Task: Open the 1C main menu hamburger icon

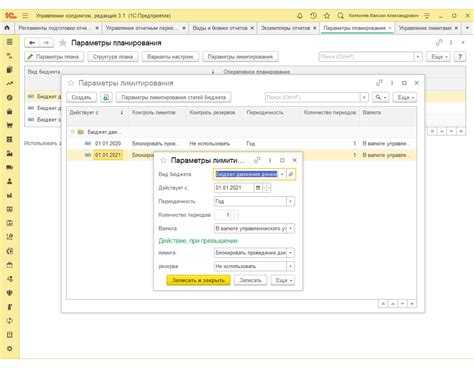Action: point(25,16)
